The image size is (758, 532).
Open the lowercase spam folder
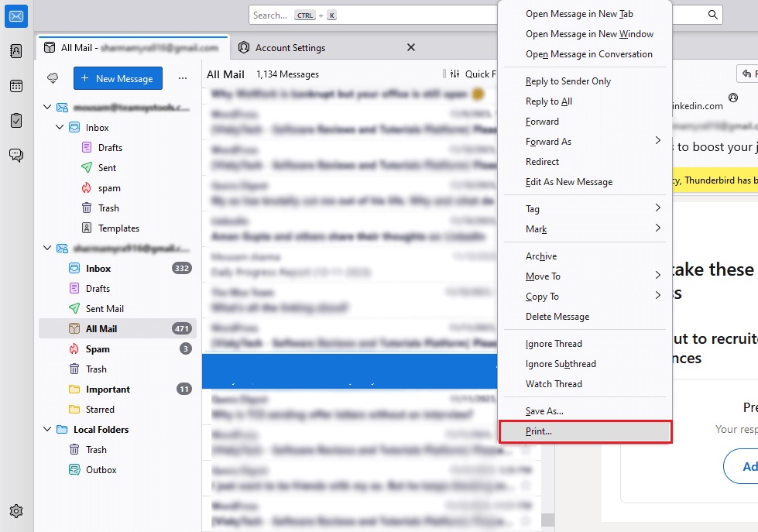click(108, 188)
